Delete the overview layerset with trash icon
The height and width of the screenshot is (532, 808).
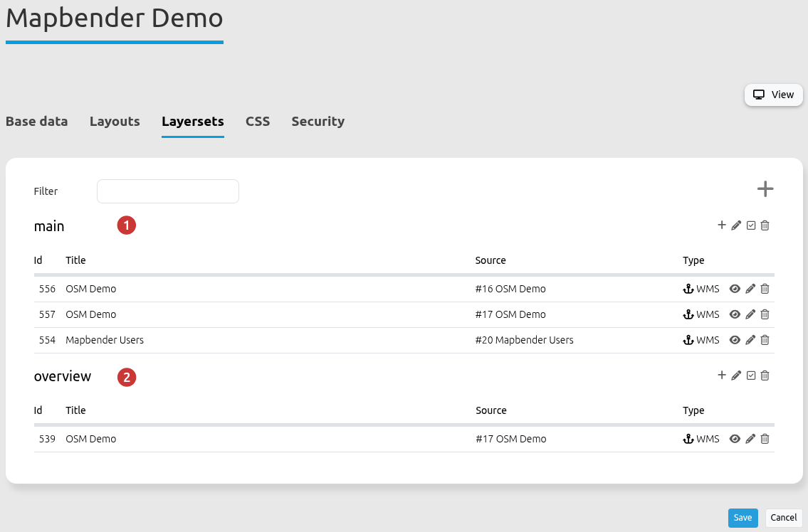(x=765, y=376)
